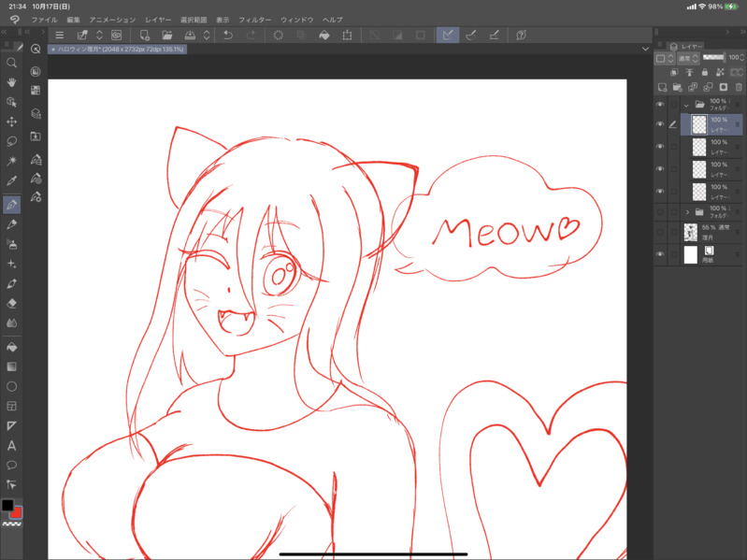Open the アニメーション menu
Viewport: 747px width, 560px height.
click(112, 20)
